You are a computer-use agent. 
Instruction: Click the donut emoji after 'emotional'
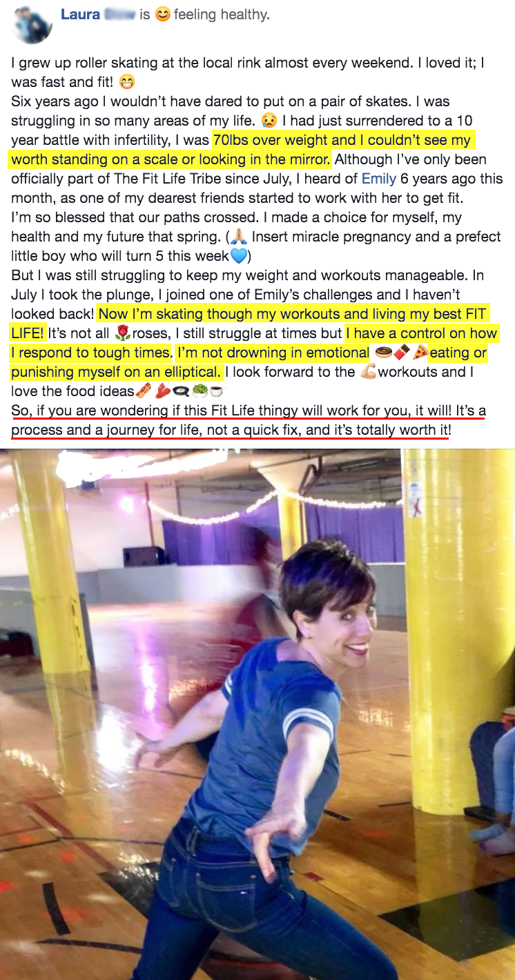[382, 353]
